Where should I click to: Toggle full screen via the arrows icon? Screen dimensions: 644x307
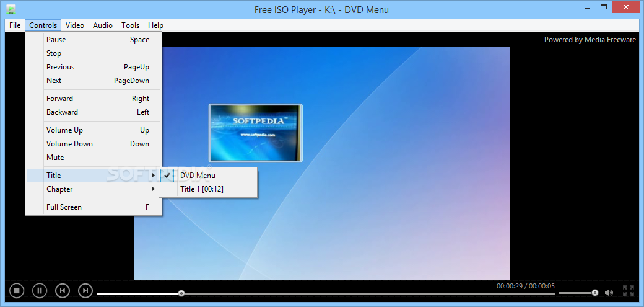629,291
